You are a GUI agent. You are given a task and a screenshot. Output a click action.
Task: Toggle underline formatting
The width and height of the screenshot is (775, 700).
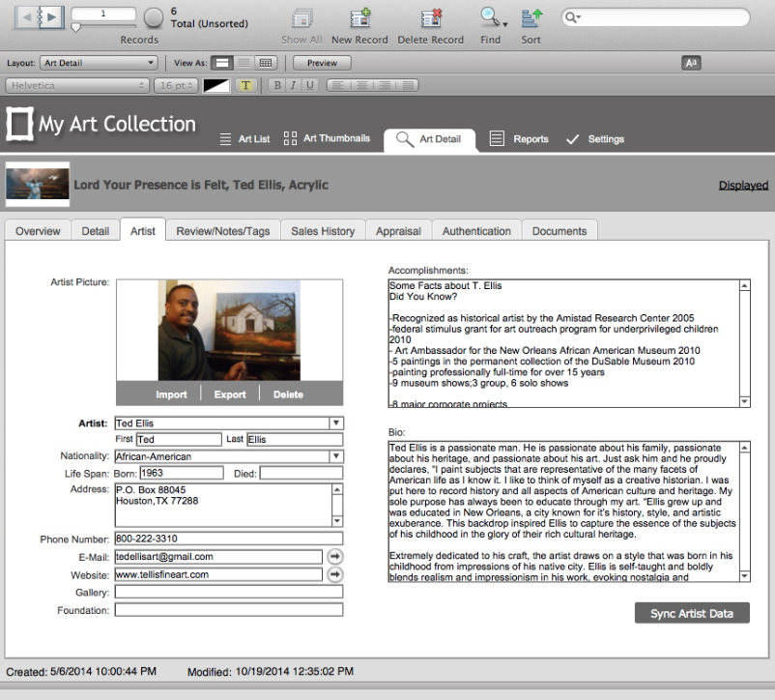(308, 87)
